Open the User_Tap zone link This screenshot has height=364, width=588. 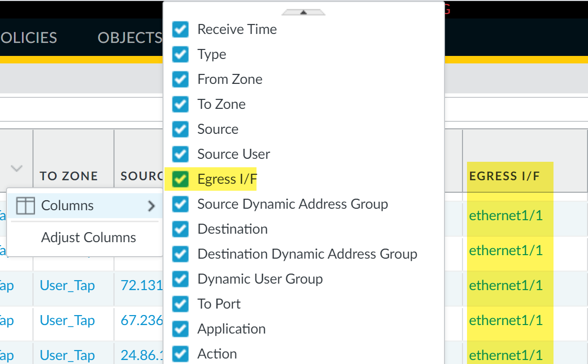click(x=67, y=285)
